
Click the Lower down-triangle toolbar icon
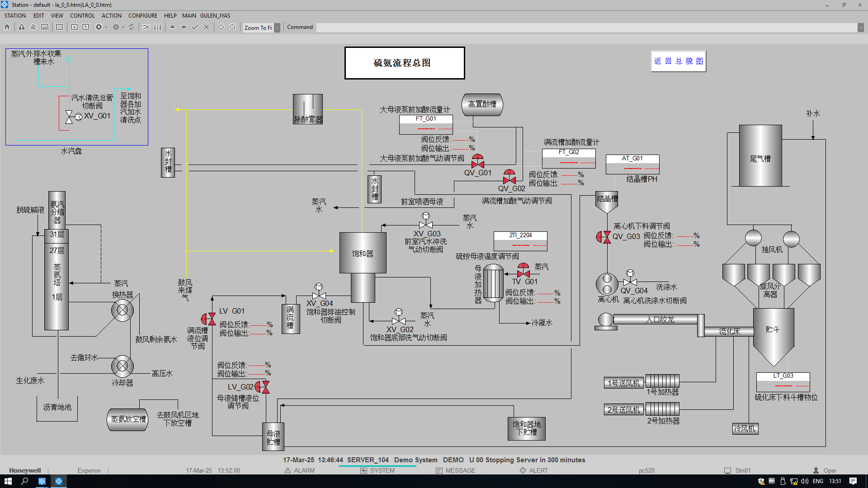click(184, 27)
